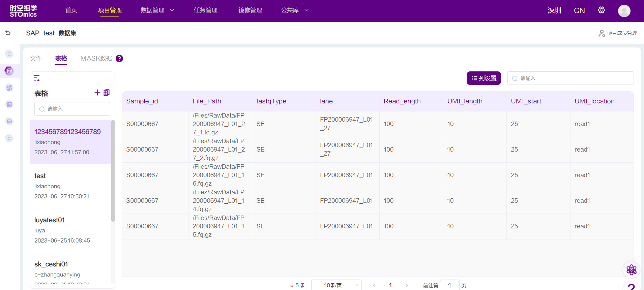Click the user avatar in top bar
The height and width of the screenshot is (290, 644).
point(624,11)
